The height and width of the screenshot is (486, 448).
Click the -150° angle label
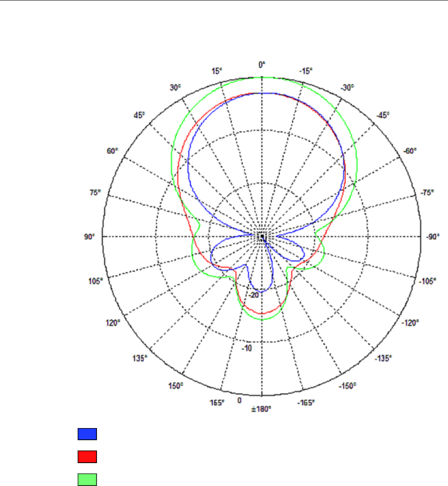coord(347,386)
